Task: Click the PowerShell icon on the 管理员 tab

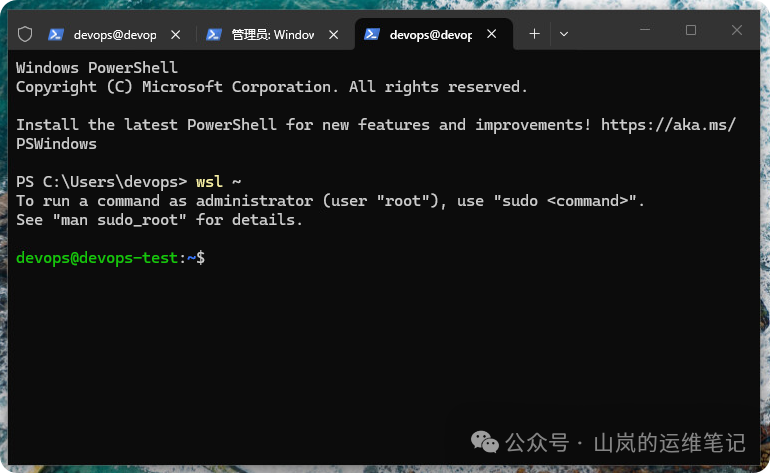Action: [x=214, y=34]
